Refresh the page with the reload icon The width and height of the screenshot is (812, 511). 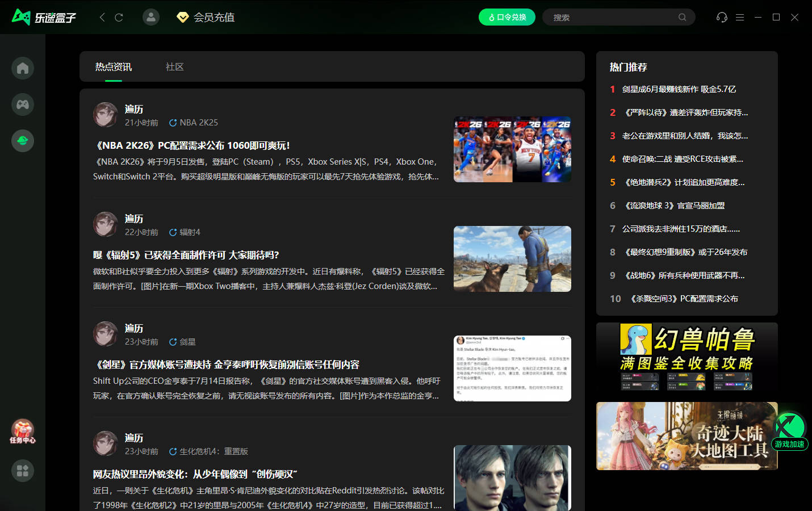tap(119, 17)
